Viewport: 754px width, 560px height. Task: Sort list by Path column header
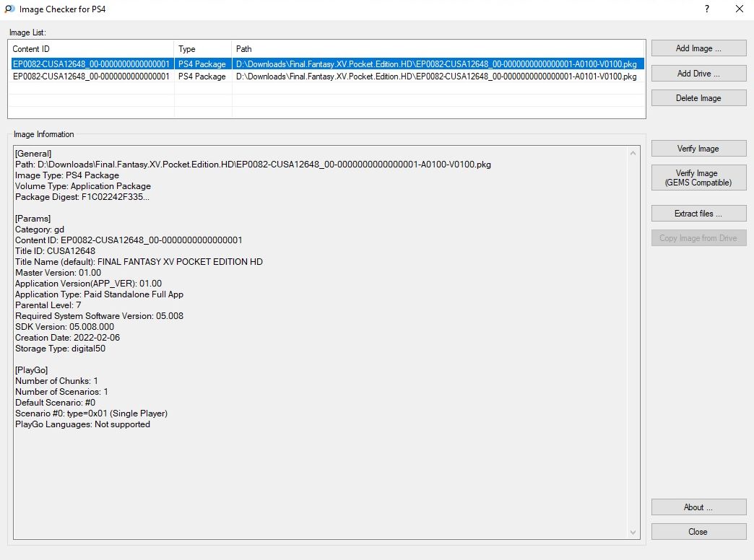(438, 49)
